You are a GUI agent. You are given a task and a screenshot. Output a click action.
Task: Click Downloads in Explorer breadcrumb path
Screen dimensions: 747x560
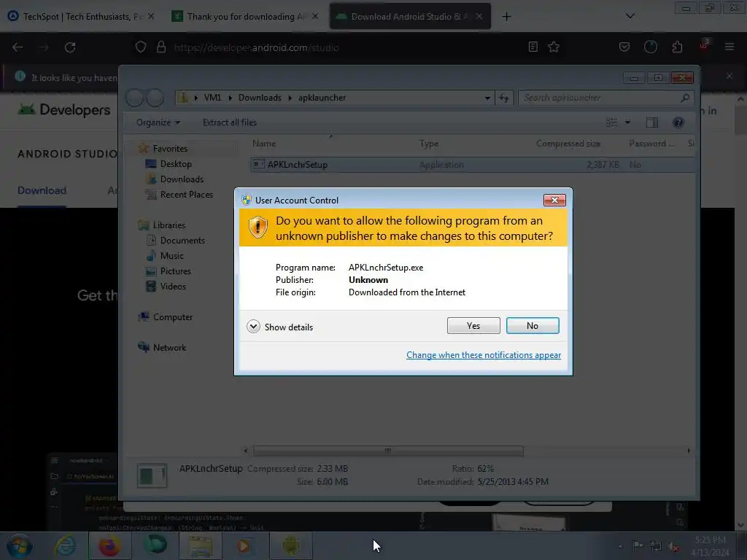[x=260, y=98]
